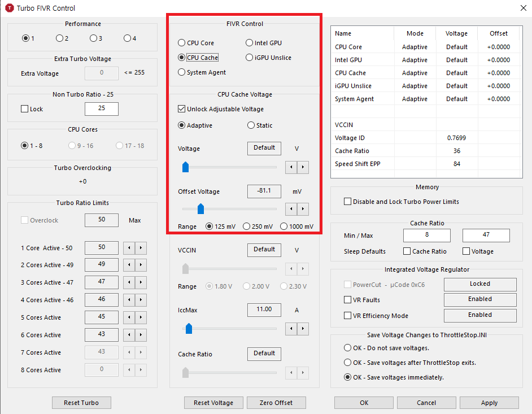
Task: Lower the 5 Cores Active ratio
Action: point(129,317)
